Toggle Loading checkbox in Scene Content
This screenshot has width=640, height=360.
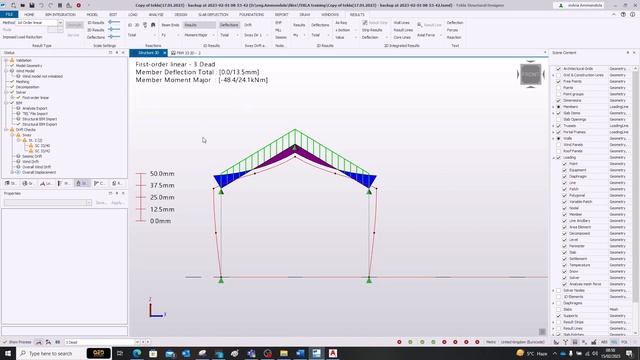(558, 157)
